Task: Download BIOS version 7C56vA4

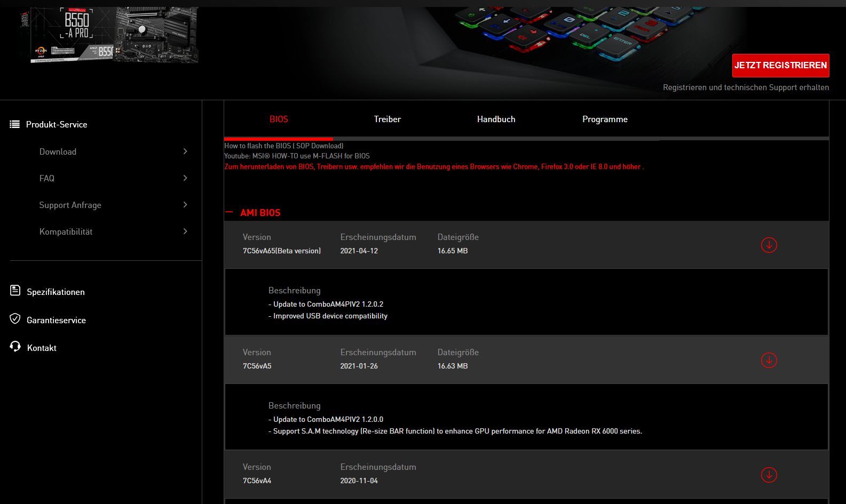Action: (769, 475)
